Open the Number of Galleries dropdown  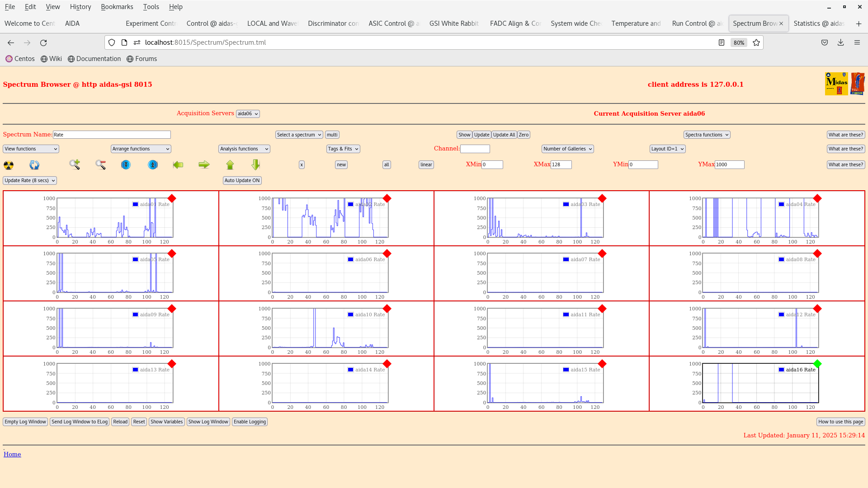567,149
